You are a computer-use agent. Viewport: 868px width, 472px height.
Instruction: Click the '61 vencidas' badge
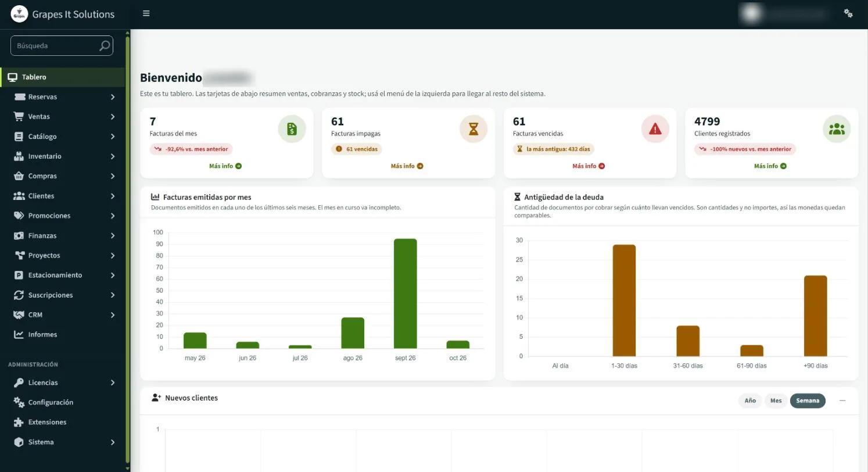pos(357,149)
